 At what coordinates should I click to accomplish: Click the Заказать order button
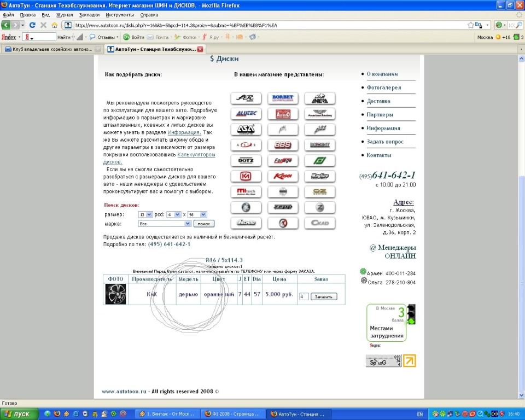coord(324,296)
